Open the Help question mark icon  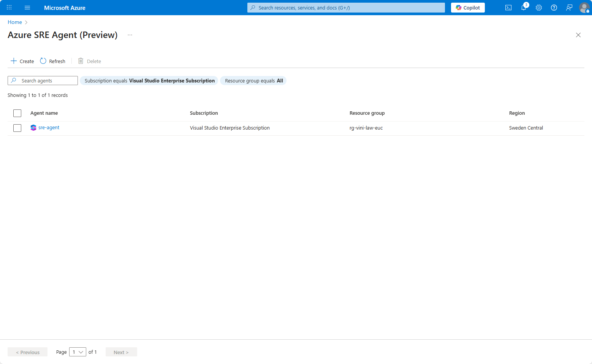point(554,8)
